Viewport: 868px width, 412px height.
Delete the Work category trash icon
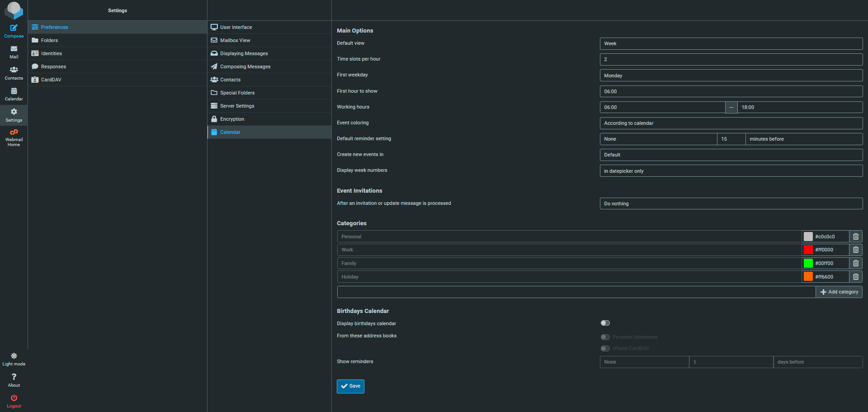[x=855, y=250]
